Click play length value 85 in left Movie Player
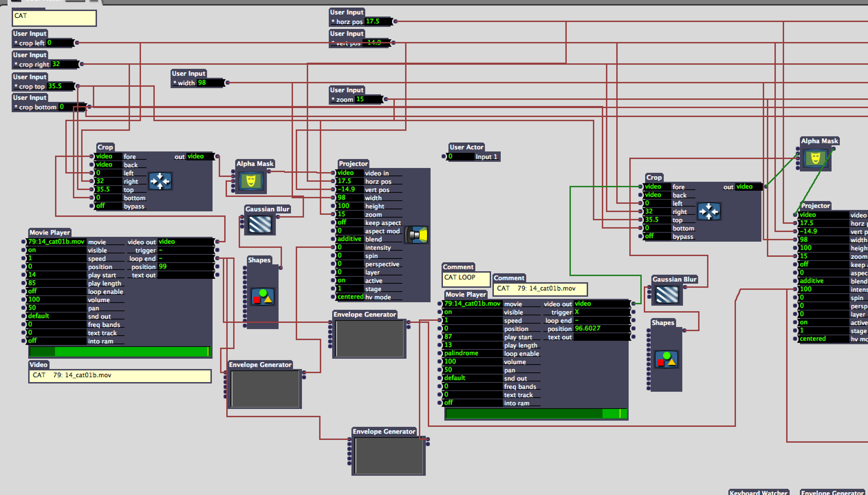Viewport: 868px width, 495px height. [x=57, y=283]
